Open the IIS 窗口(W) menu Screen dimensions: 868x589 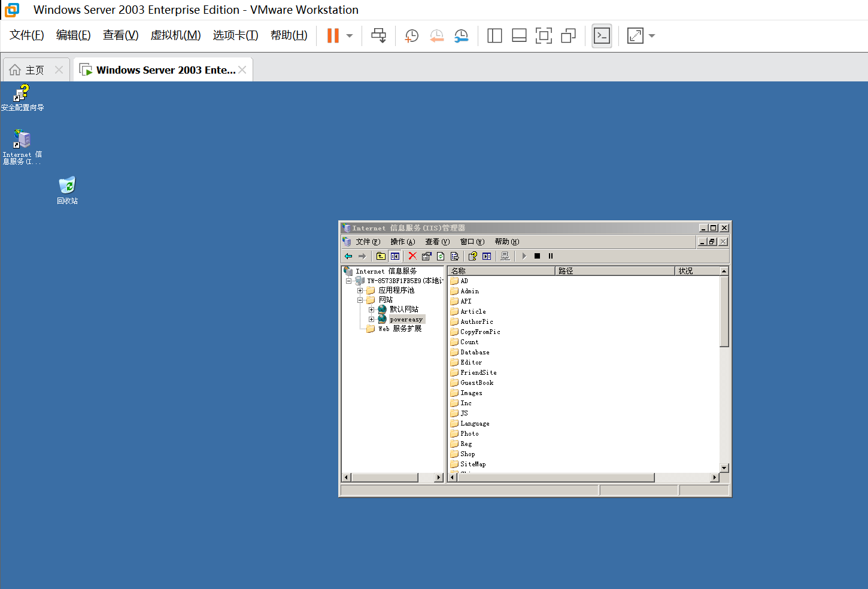click(472, 242)
